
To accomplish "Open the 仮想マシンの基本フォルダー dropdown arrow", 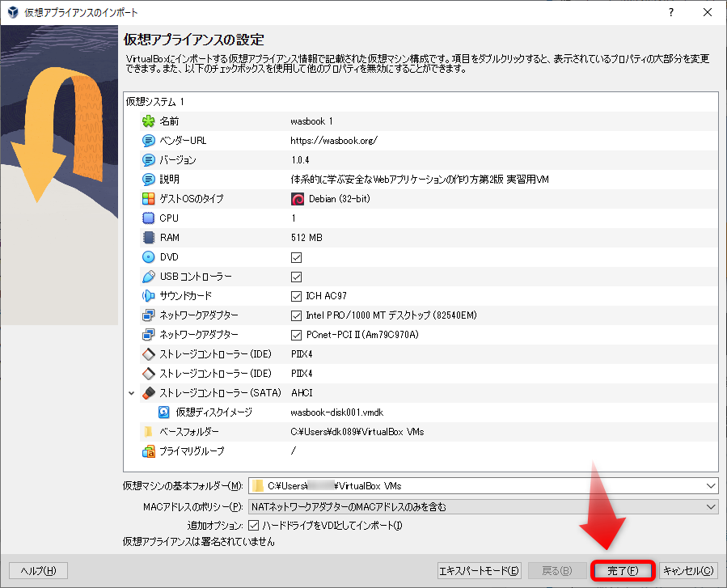I will [x=711, y=486].
